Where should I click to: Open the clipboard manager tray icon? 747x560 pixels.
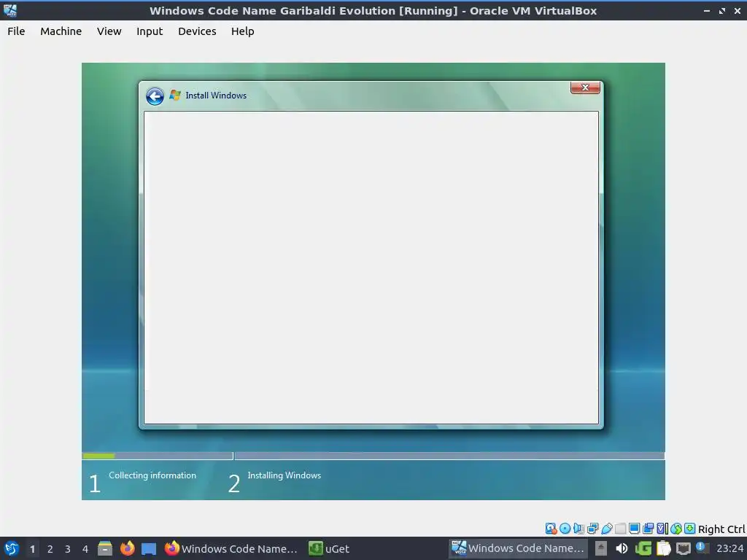click(x=664, y=548)
